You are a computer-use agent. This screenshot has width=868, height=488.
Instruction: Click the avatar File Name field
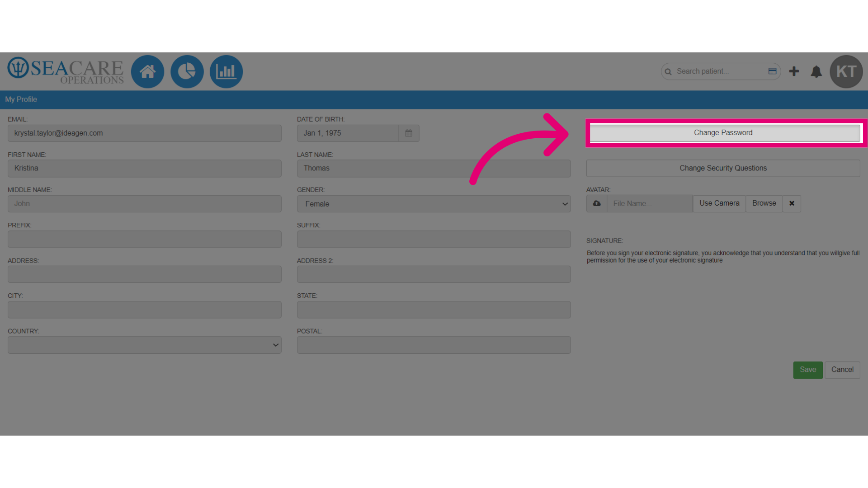pos(650,204)
